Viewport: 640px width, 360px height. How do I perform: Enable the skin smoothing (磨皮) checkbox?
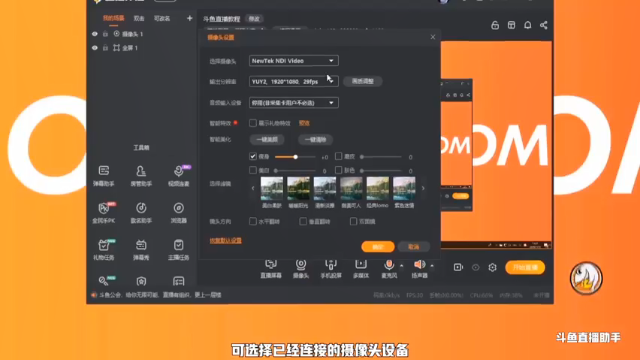pyautogui.click(x=338, y=156)
